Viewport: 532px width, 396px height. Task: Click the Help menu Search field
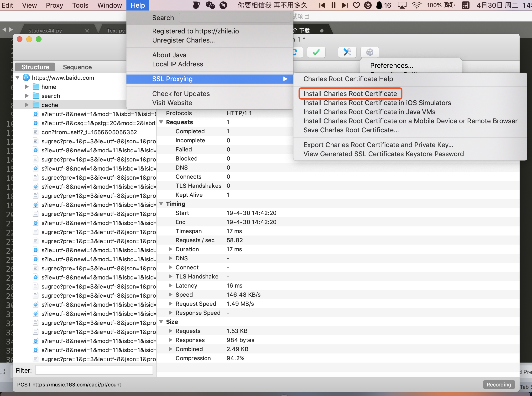tap(235, 17)
